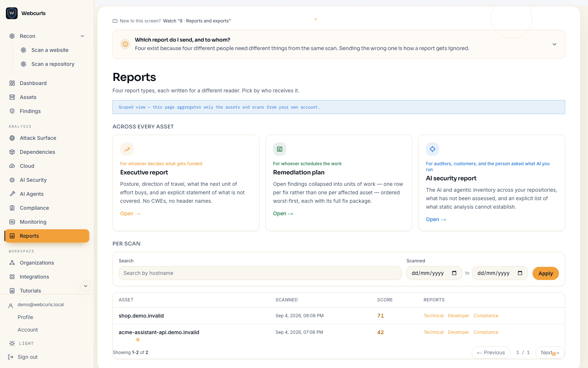Open Technical report for shop.demo.invalid

point(434,316)
